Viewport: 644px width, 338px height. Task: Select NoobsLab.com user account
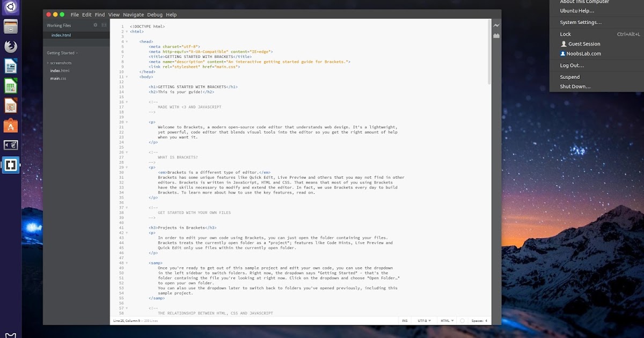580,54
